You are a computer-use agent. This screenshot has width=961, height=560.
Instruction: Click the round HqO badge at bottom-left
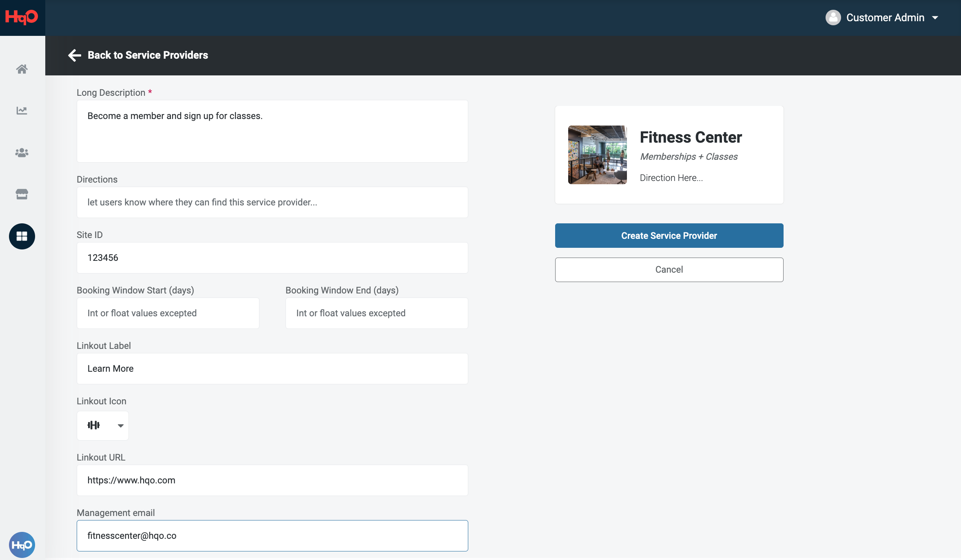22,545
